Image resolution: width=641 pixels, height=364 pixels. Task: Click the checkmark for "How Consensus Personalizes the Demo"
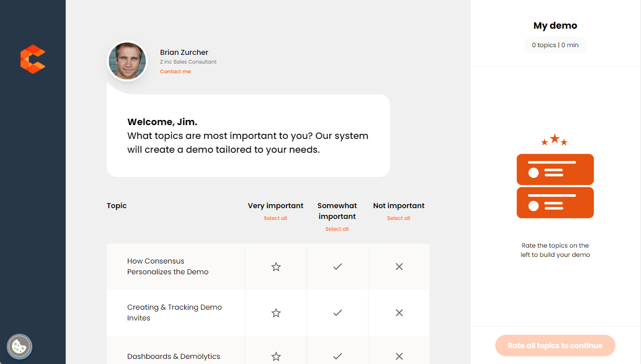point(337,267)
